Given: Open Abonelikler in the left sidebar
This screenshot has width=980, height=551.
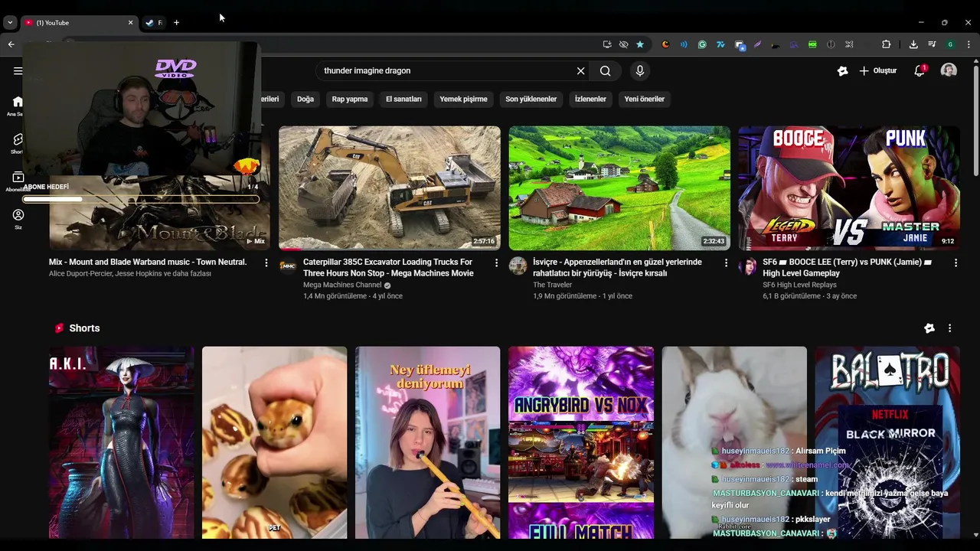Looking at the screenshot, I should click(18, 181).
